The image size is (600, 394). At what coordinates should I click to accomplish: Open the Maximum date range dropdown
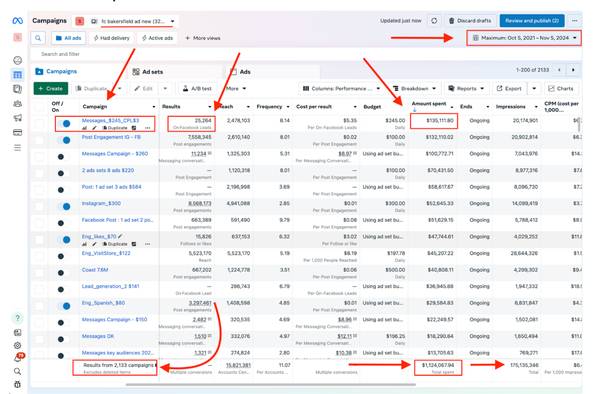tap(524, 38)
